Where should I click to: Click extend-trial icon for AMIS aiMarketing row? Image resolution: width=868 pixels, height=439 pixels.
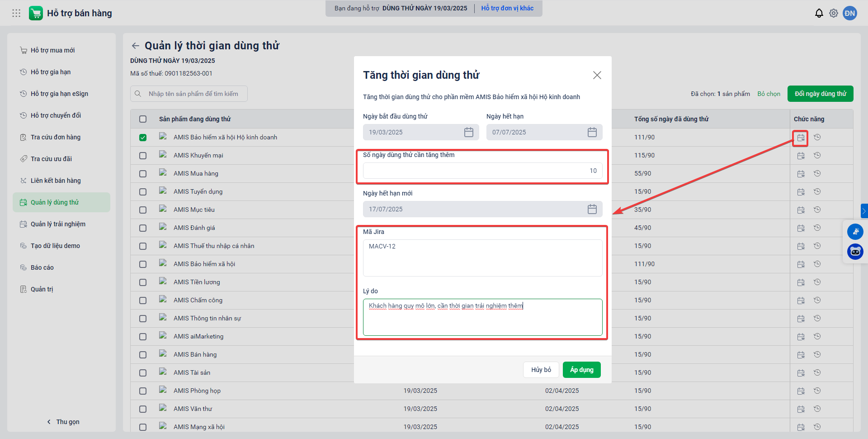(801, 337)
